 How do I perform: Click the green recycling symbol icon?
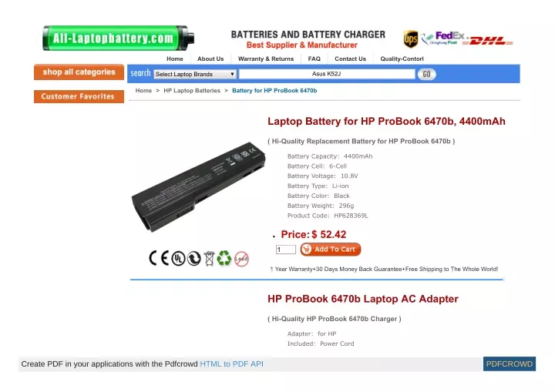(224, 258)
